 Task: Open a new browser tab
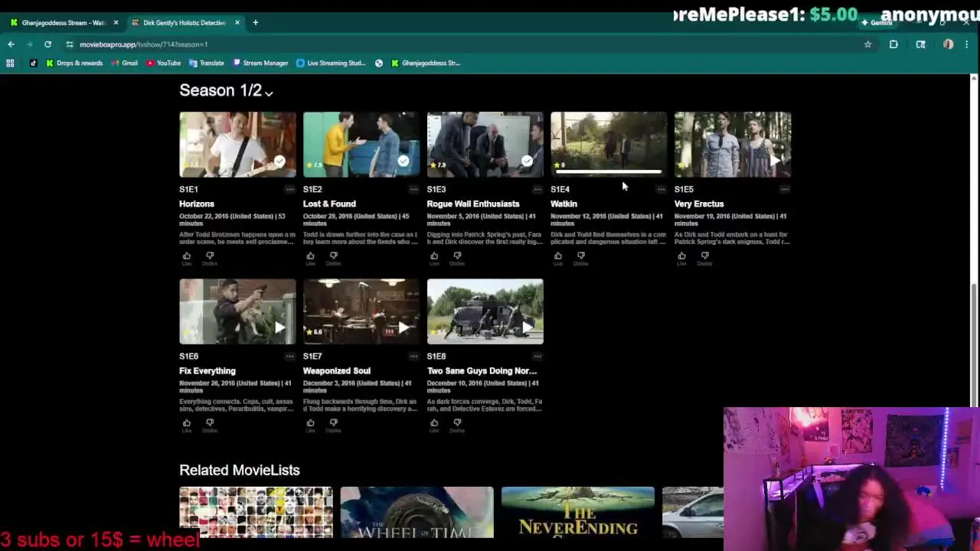[255, 22]
